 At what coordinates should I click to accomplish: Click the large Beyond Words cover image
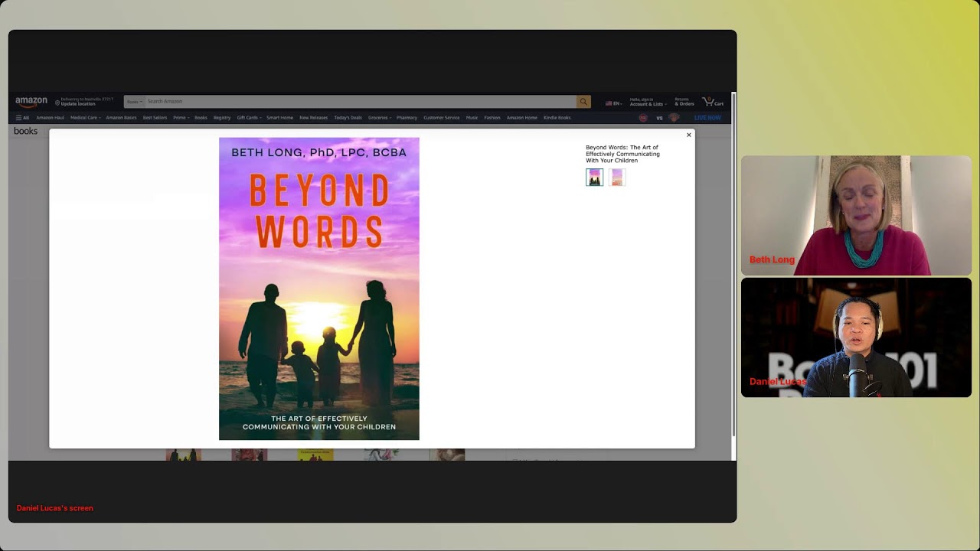point(319,289)
